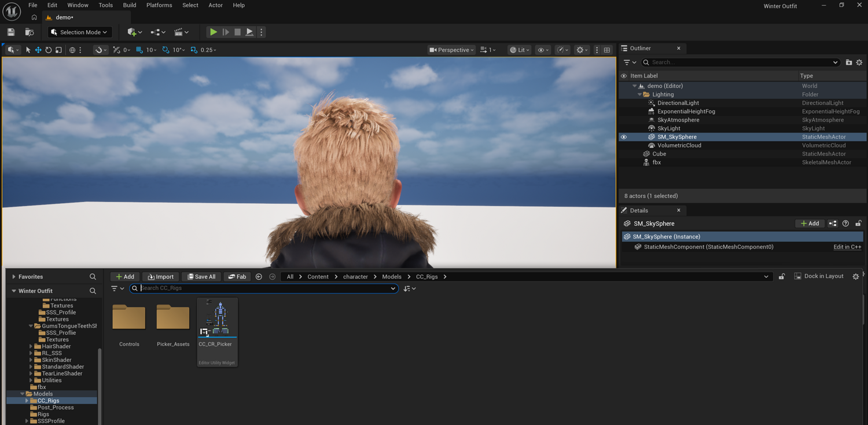Toggle visibility of SM_SkySphere
The width and height of the screenshot is (868, 425).
(x=624, y=137)
